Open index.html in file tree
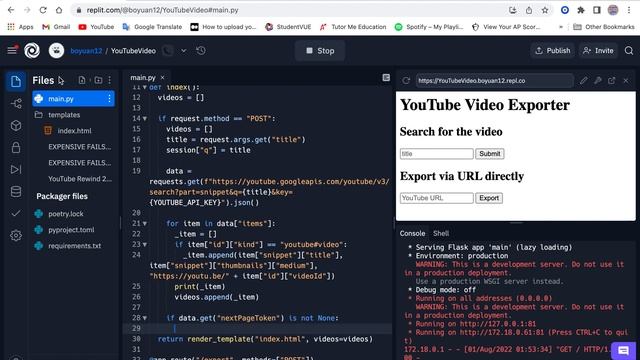The image size is (640, 360). [x=74, y=131]
